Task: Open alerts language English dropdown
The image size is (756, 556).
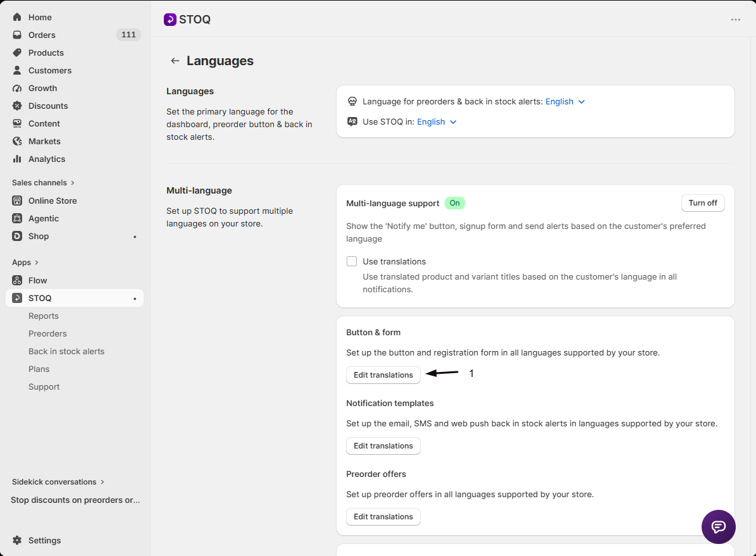Action: [565, 101]
